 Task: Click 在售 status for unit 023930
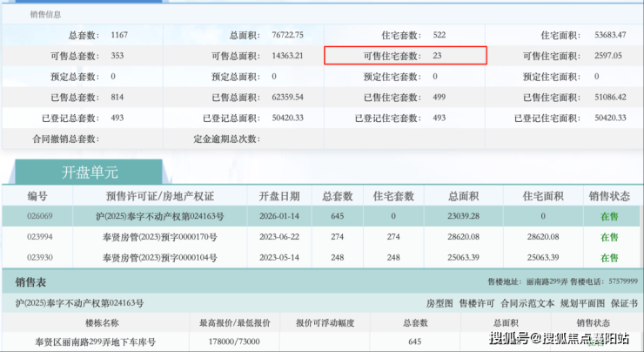click(x=609, y=258)
